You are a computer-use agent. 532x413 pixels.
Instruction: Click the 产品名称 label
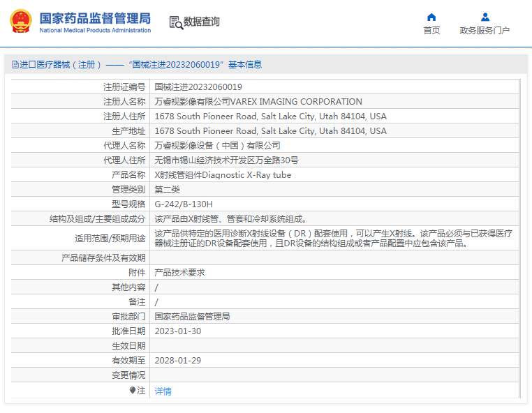pos(128,175)
